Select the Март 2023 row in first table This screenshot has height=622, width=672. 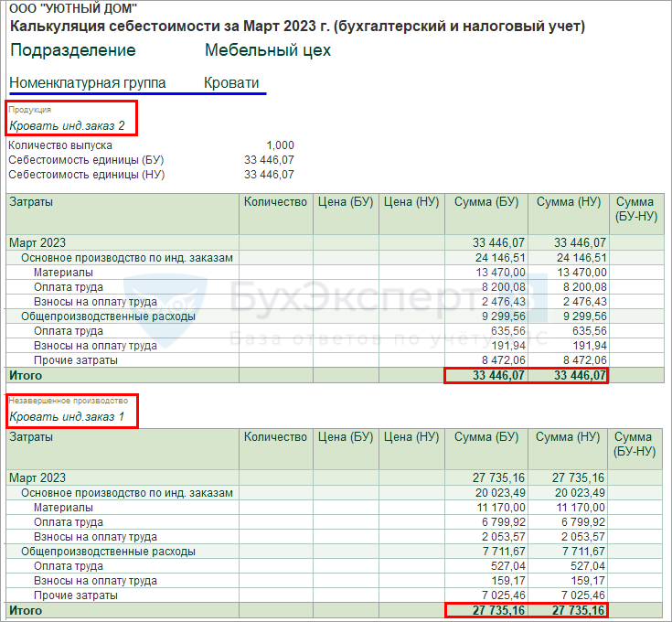click(336, 242)
